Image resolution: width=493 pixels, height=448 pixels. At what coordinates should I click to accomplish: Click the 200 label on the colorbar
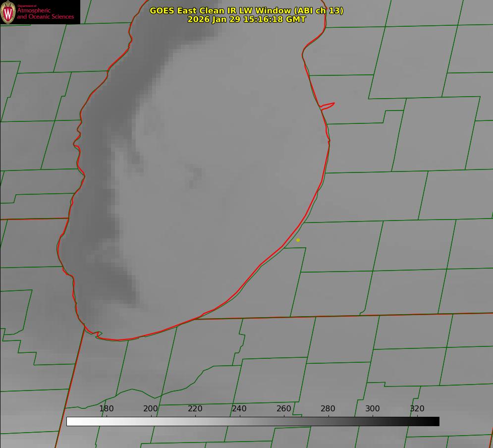(x=151, y=408)
